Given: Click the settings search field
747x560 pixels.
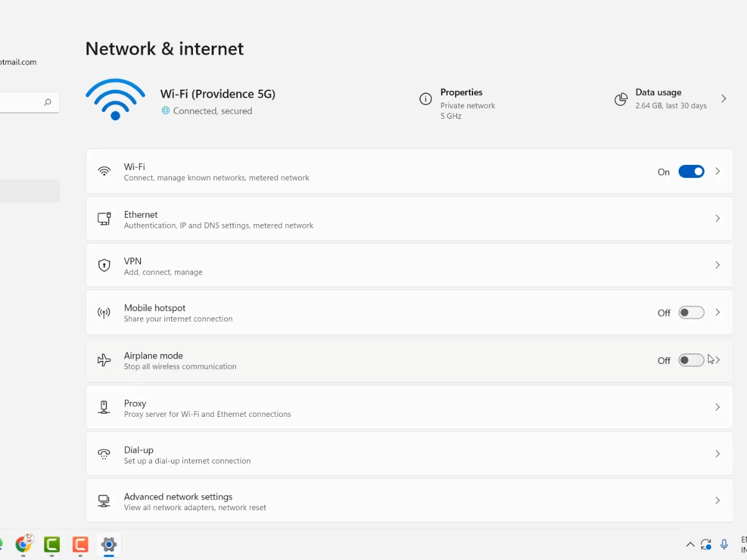Looking at the screenshot, I should 22,103.
